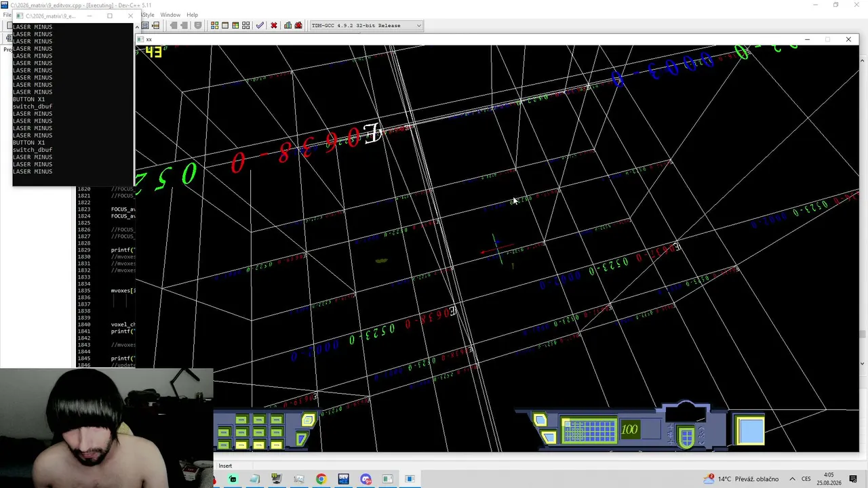Image resolution: width=868 pixels, height=488 pixels.
Task: Open the profile analysis bar chart icon
Action: tap(288, 25)
